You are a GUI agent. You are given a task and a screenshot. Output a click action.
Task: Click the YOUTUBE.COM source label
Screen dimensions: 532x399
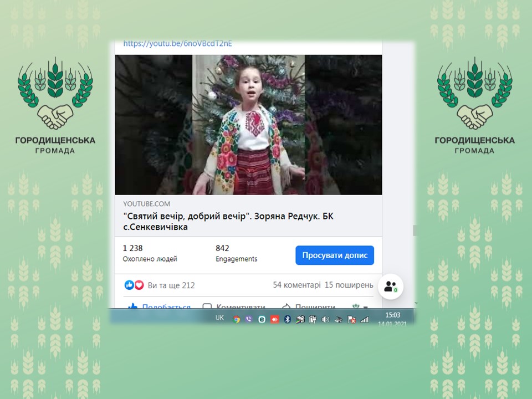[146, 204]
